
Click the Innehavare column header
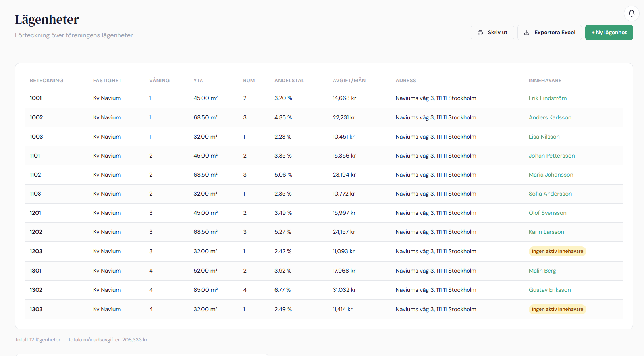(545, 81)
